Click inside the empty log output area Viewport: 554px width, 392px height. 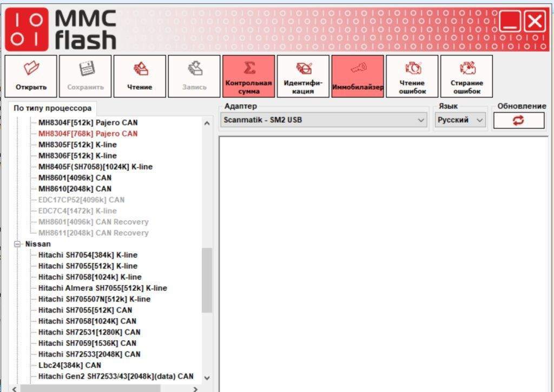click(x=384, y=264)
